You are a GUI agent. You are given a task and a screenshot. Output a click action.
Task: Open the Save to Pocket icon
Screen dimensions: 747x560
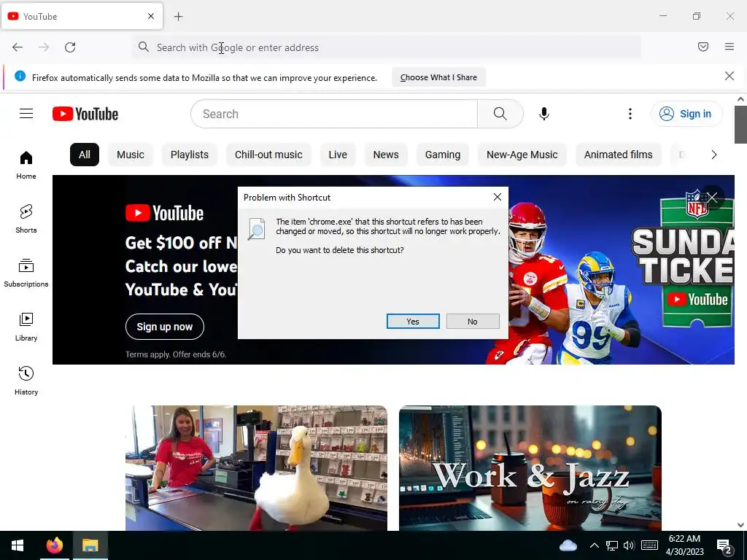[x=703, y=47]
